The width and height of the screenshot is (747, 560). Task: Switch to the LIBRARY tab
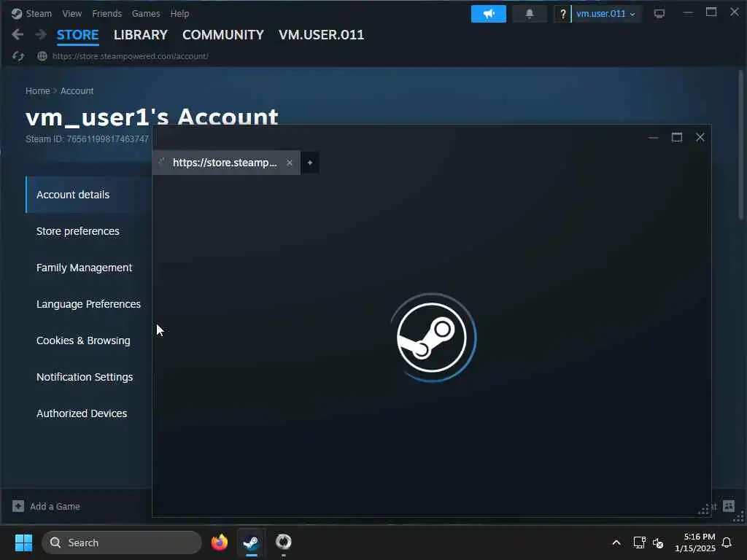click(x=141, y=35)
